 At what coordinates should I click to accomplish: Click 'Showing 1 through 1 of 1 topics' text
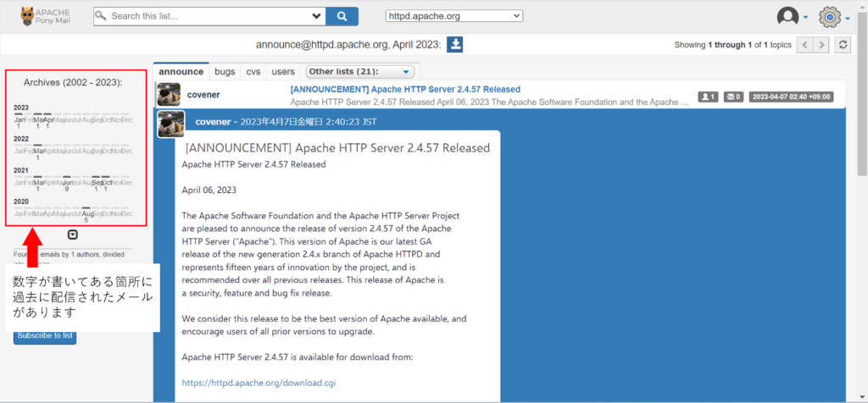[733, 45]
